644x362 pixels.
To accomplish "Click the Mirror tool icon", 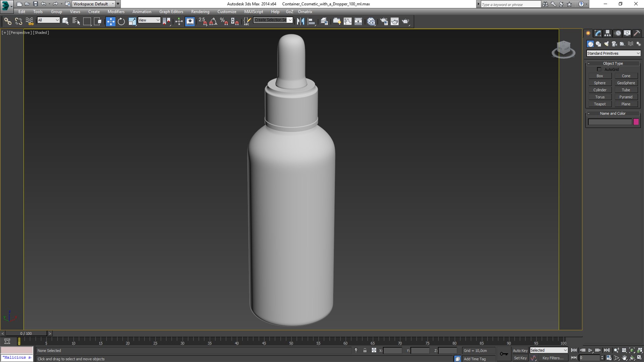I will 301,21.
